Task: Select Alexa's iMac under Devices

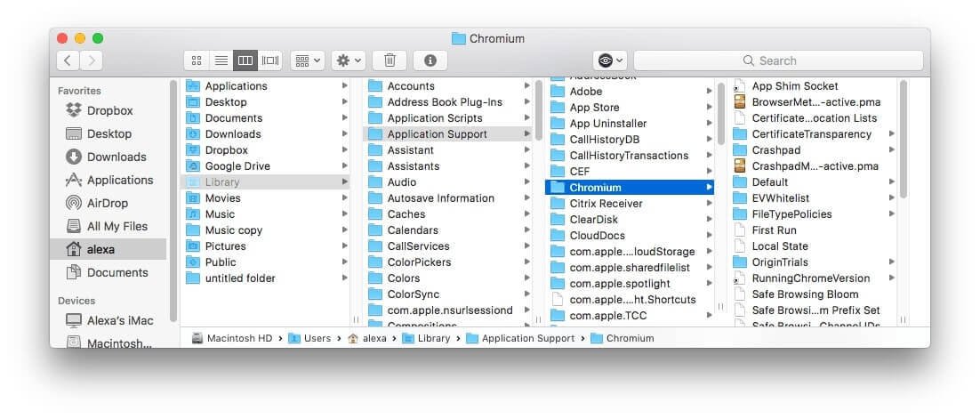Action: coord(109,321)
